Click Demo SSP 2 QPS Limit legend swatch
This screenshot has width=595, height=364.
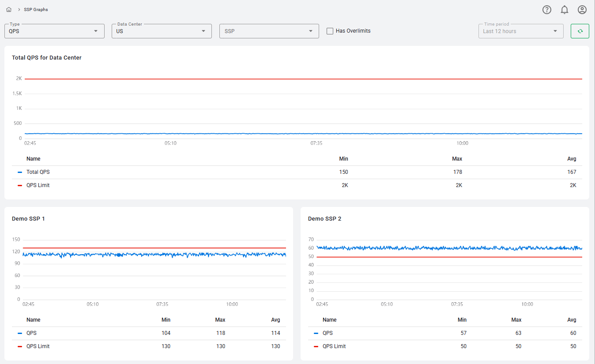pyautogui.click(x=316, y=346)
